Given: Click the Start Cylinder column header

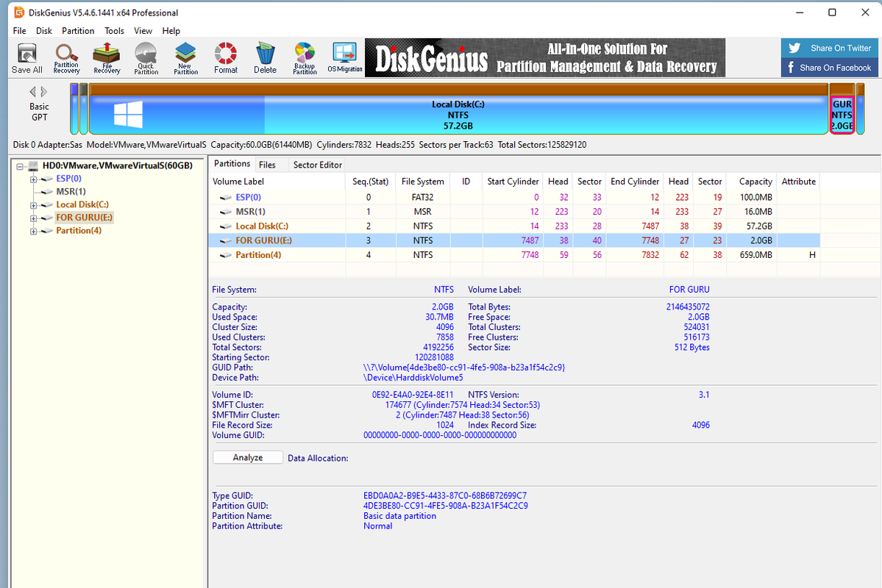Looking at the screenshot, I should point(513,182).
